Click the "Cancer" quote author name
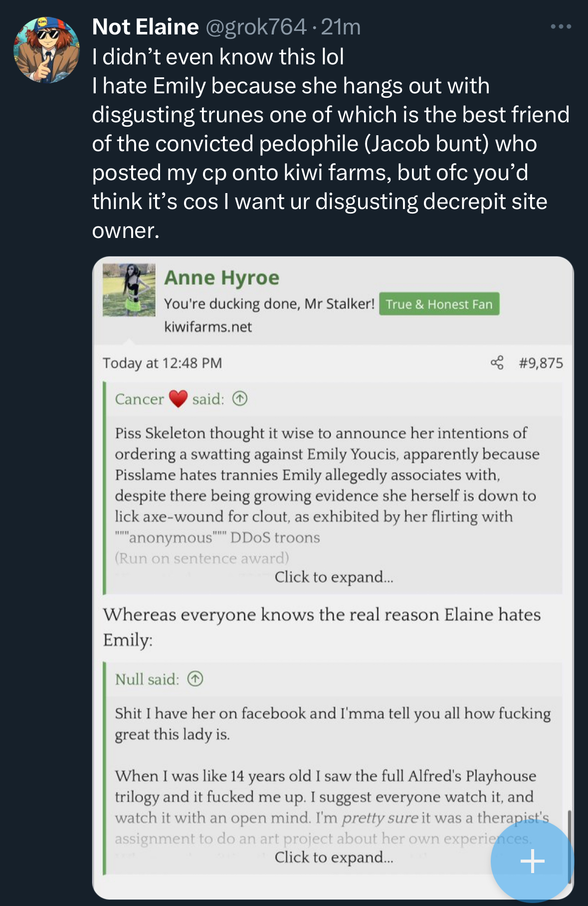The width and height of the screenshot is (588, 906). [139, 399]
